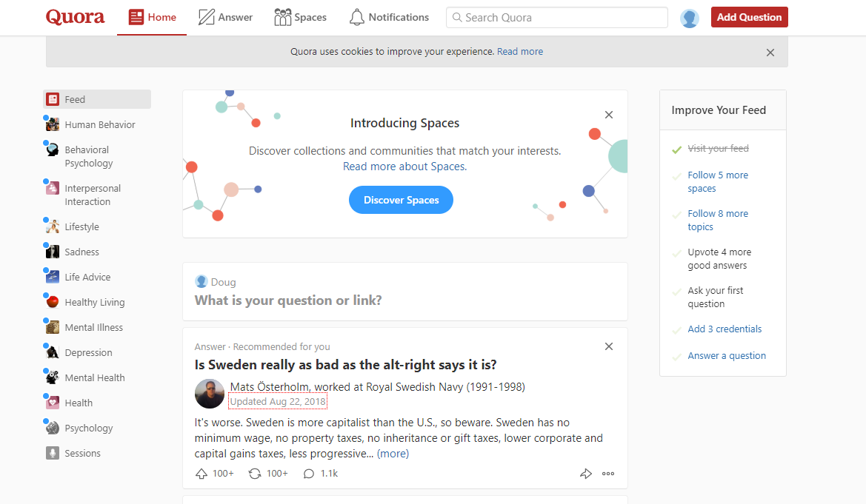This screenshot has width=866, height=504.
Task: Open the Health topic icon
Action: (x=53, y=403)
